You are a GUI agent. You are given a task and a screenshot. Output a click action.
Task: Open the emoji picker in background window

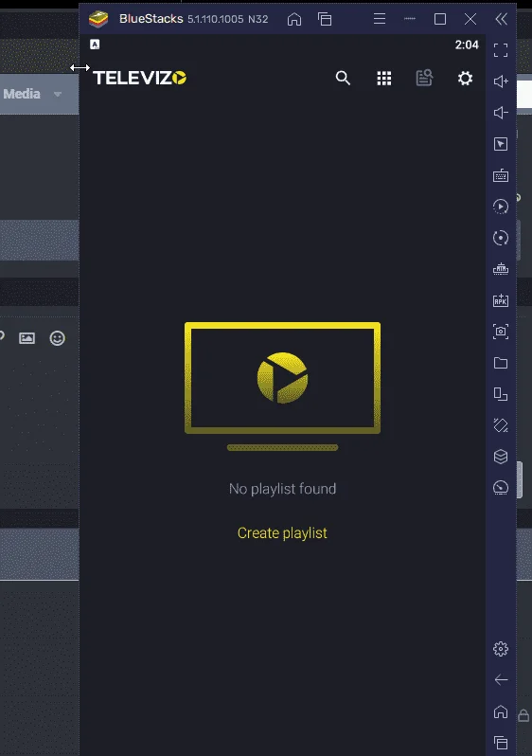58,338
